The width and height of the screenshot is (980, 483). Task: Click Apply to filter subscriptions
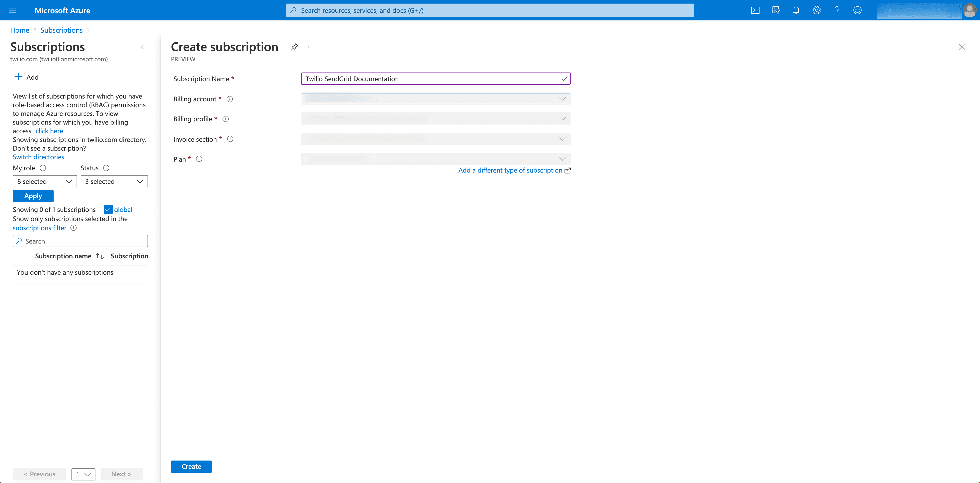33,196
